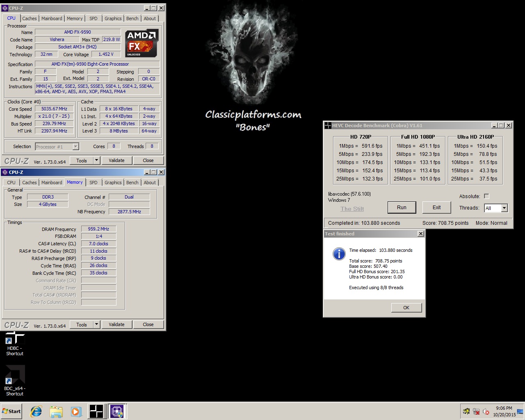Click CAS# Latency 7.0 clocks value
This screenshot has width=525, height=420.
tap(98, 244)
